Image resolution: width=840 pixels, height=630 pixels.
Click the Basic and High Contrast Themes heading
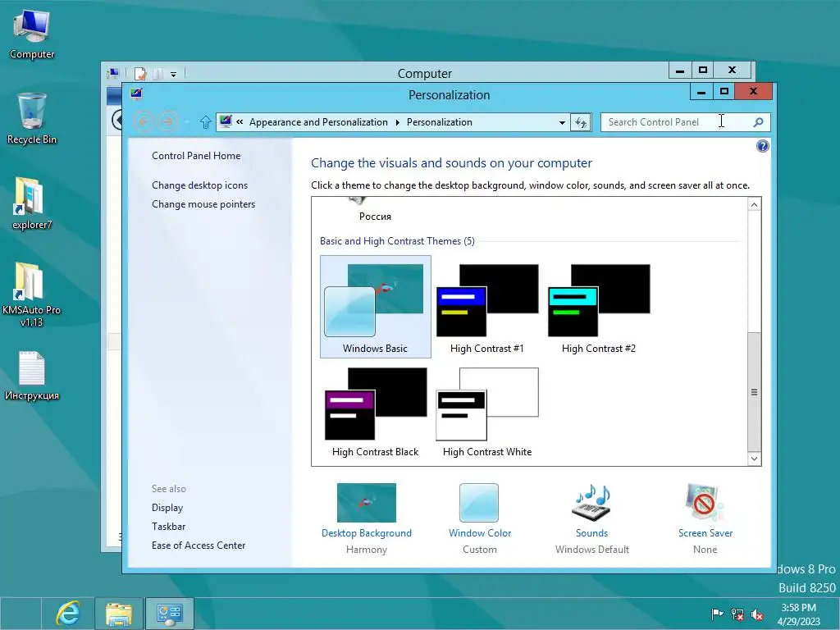(397, 241)
